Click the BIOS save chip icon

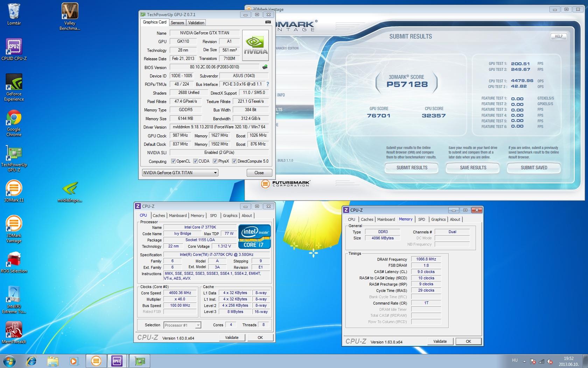tap(265, 67)
